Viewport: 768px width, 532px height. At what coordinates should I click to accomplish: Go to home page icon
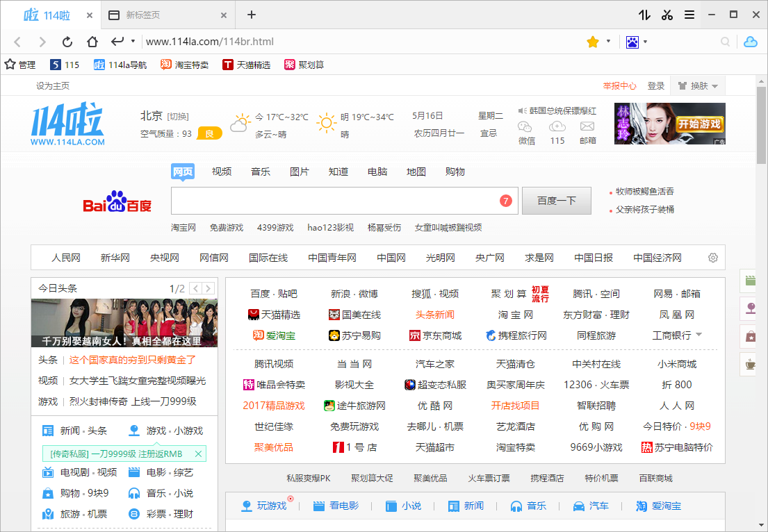pos(92,42)
